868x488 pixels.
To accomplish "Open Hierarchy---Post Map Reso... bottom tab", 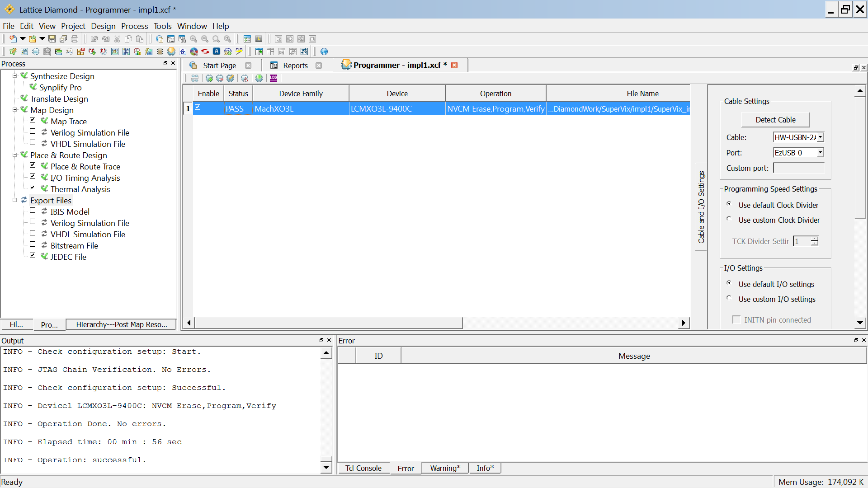I will click(121, 324).
